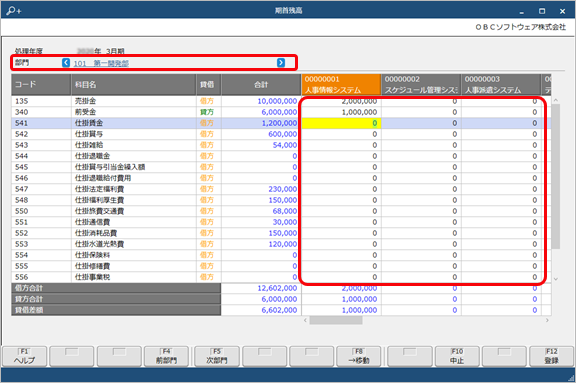Minimize the 期首残高 window
Image resolution: width=576 pixels, height=383 pixels.
(522, 12)
